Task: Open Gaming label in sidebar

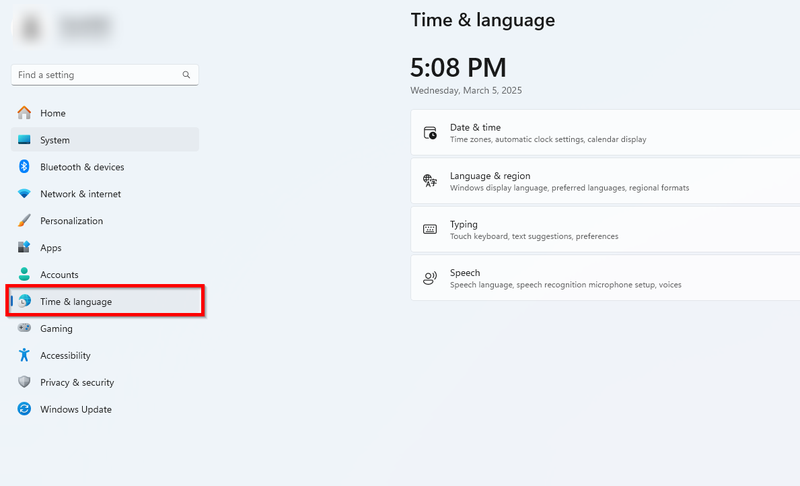Action: pos(56,329)
